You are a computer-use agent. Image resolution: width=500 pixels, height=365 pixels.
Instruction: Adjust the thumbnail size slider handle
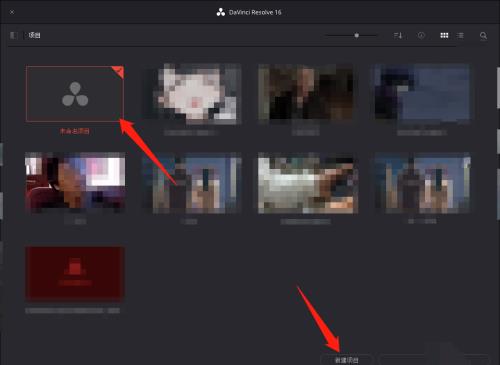(357, 35)
